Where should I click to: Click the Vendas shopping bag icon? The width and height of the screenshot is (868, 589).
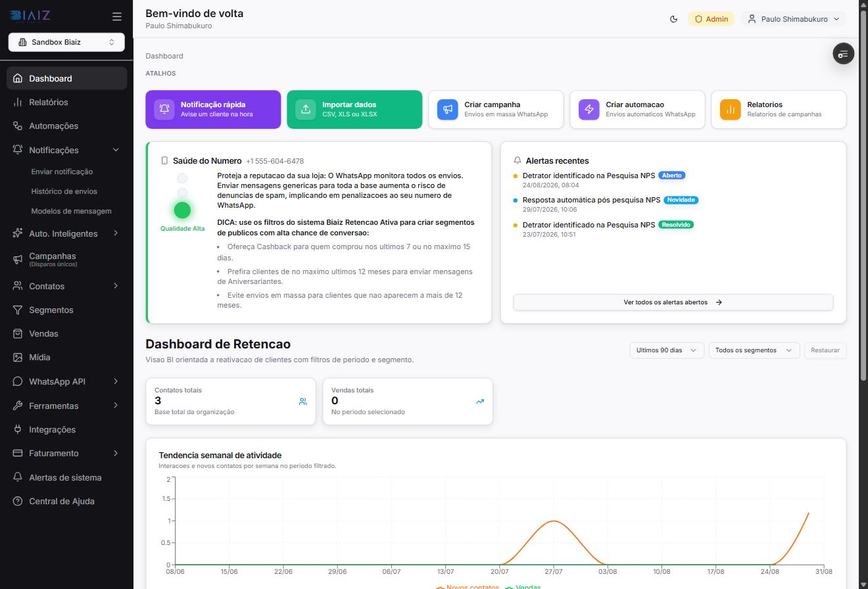(18, 333)
